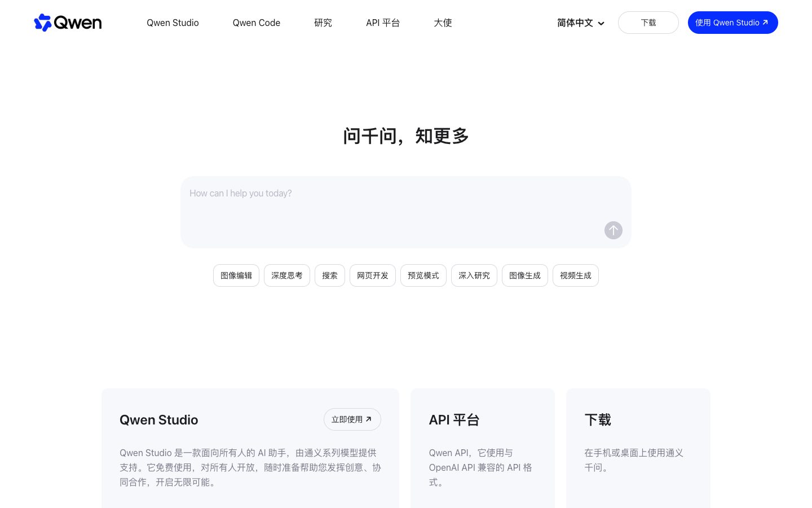
Task: Select the 视频生成 chip
Action: [576, 275]
